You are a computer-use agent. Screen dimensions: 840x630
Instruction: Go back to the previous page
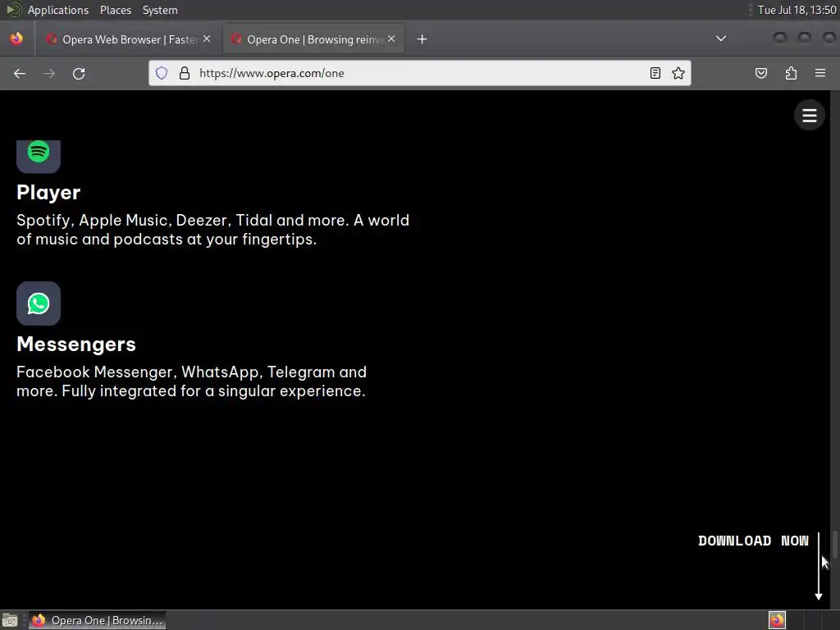[20, 73]
